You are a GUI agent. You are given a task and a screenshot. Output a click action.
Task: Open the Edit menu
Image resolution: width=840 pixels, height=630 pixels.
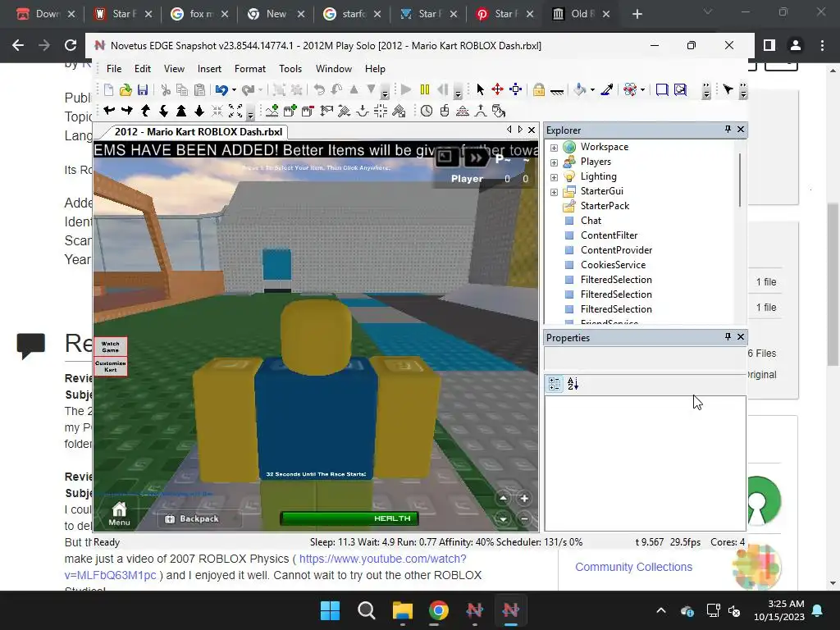tap(143, 69)
